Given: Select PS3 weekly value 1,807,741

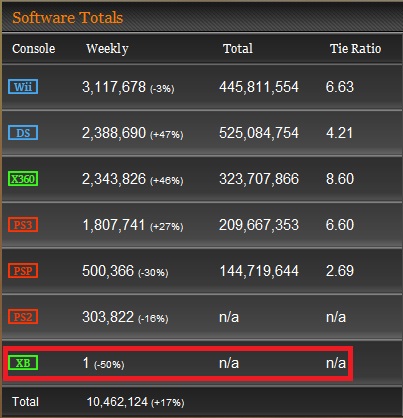Looking at the screenshot, I should pos(114,225).
